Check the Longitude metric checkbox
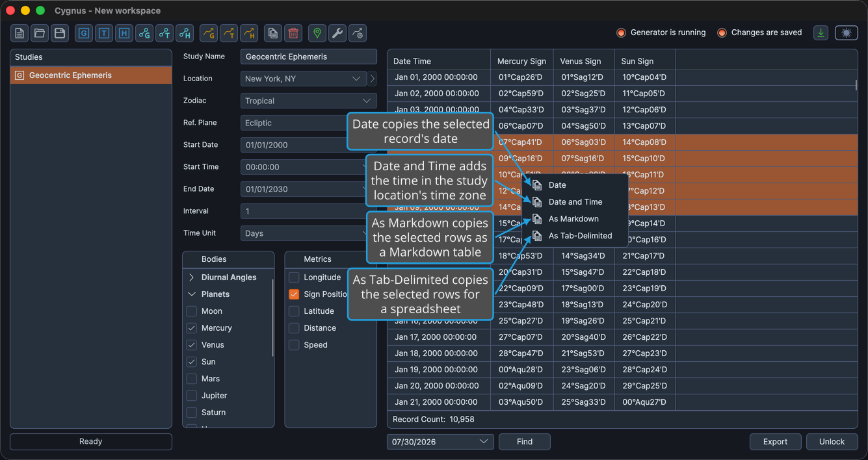 pos(294,277)
